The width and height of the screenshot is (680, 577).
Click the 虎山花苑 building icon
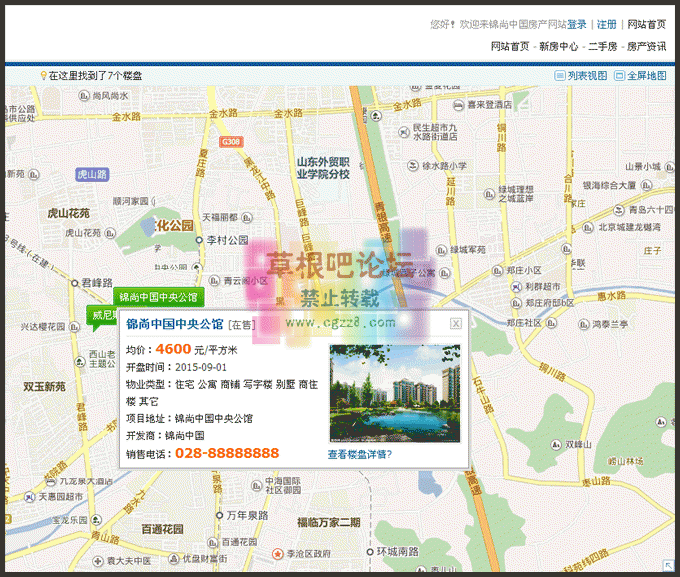tap(110, 233)
